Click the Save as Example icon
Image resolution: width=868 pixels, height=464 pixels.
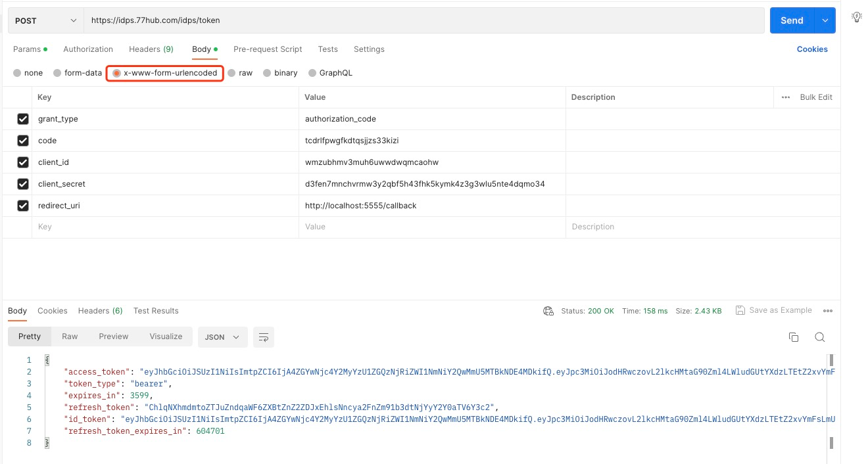coord(740,310)
